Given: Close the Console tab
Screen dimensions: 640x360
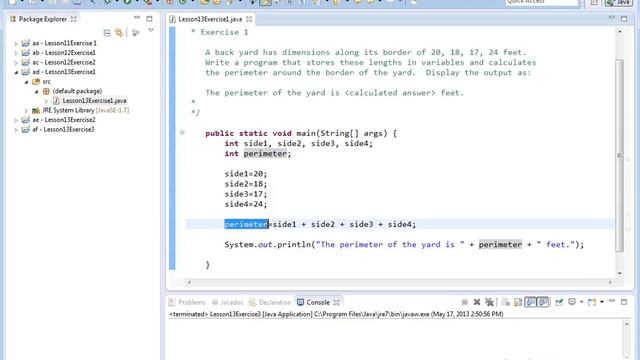Looking at the screenshot, I should [x=337, y=302].
